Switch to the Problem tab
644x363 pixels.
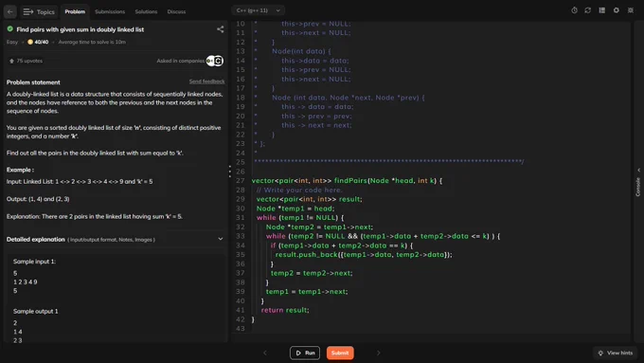tap(75, 11)
